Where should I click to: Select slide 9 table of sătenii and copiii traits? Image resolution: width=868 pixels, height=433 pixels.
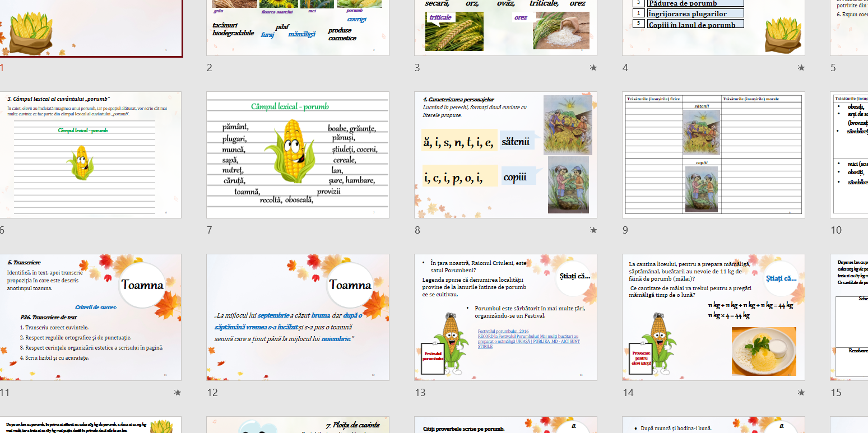pos(713,155)
